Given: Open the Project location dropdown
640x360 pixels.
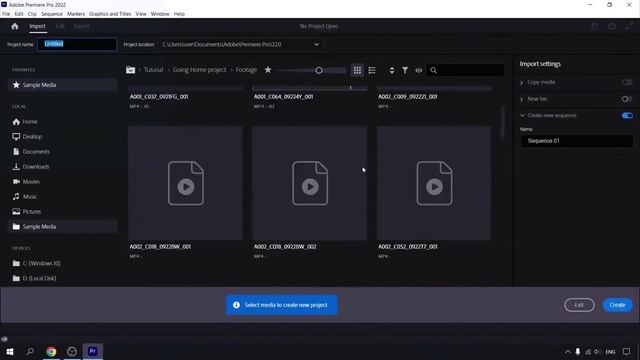Looking at the screenshot, I should (x=316, y=44).
